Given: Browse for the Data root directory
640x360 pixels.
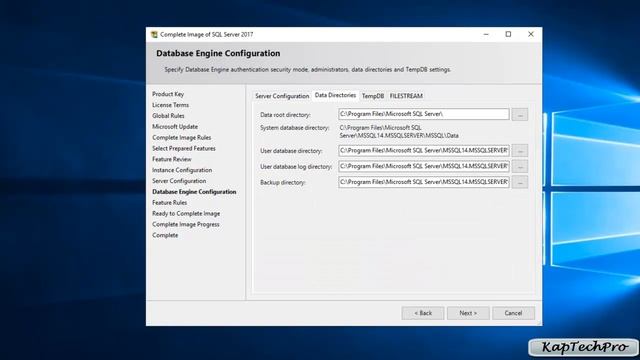Looking at the screenshot, I should [520, 115].
